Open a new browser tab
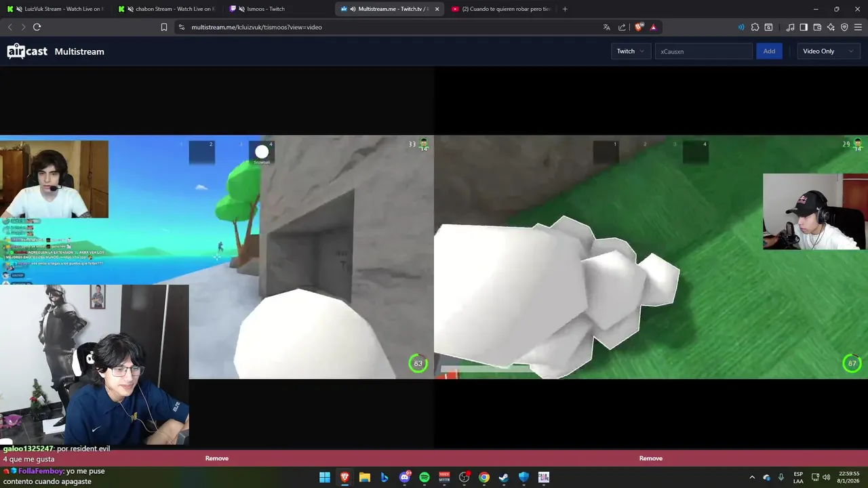This screenshot has height=488, width=868. point(565,9)
